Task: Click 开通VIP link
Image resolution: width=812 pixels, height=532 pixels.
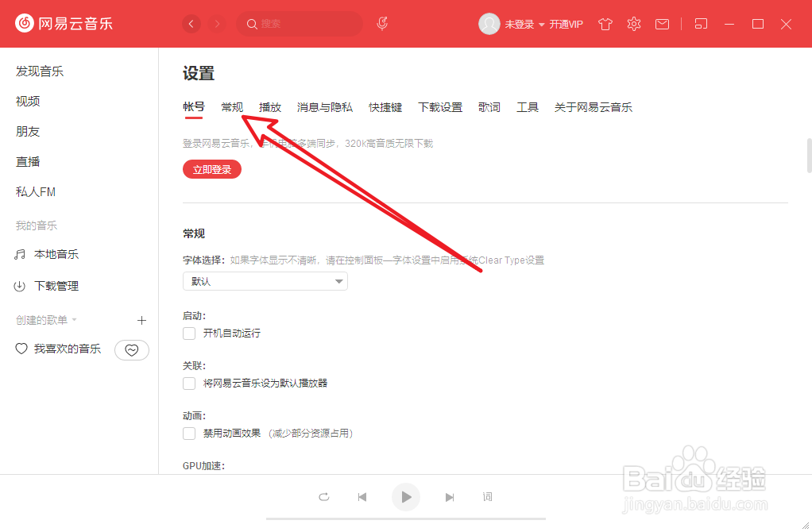Action: pos(566,25)
